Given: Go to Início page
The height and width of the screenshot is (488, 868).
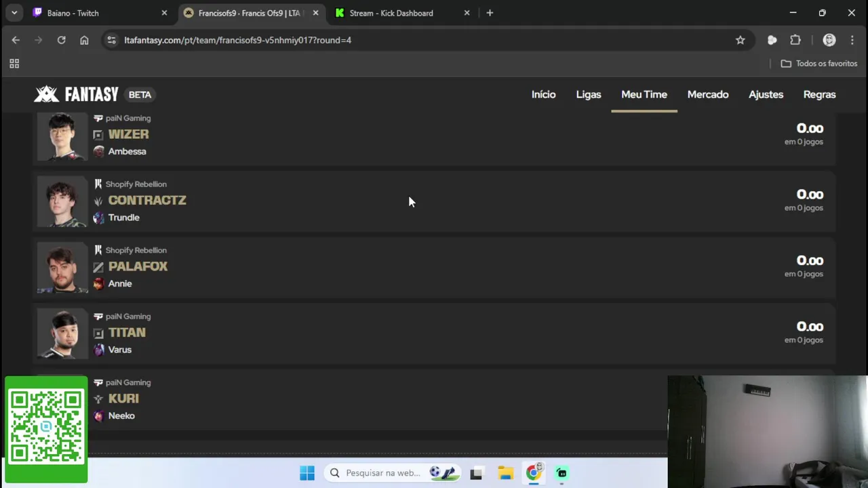Looking at the screenshot, I should pos(543,94).
